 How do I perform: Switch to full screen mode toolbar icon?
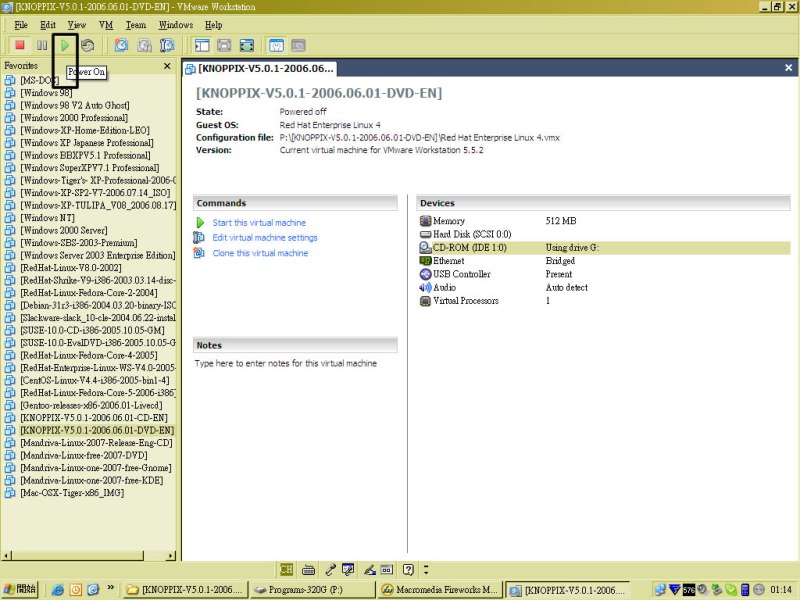[x=246, y=45]
